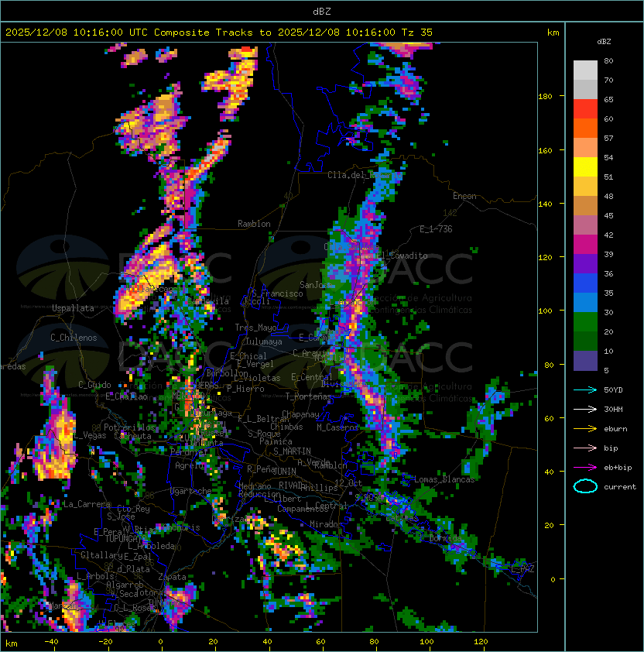The image size is (644, 652).
Task: Click the magenta eb+bip arrow icon
Action: click(x=585, y=468)
